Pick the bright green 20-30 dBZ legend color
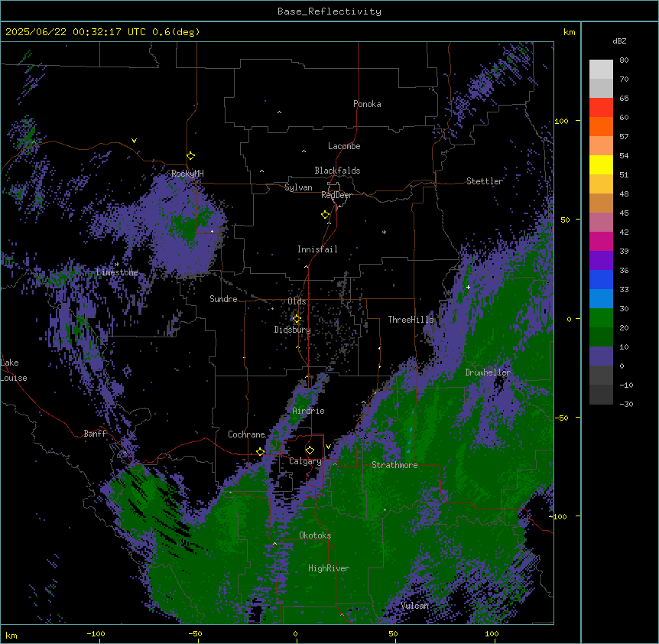 (601, 318)
